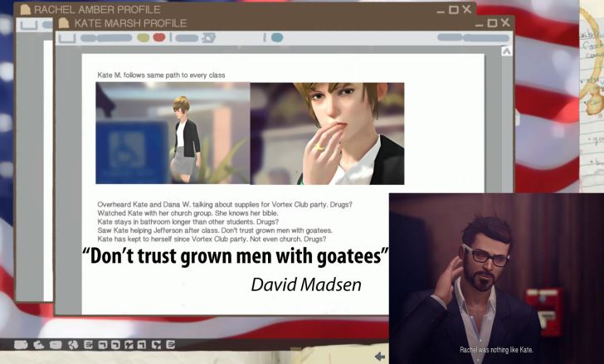
Task: Close the Kate Marsh Profile window
Action: coord(505,22)
